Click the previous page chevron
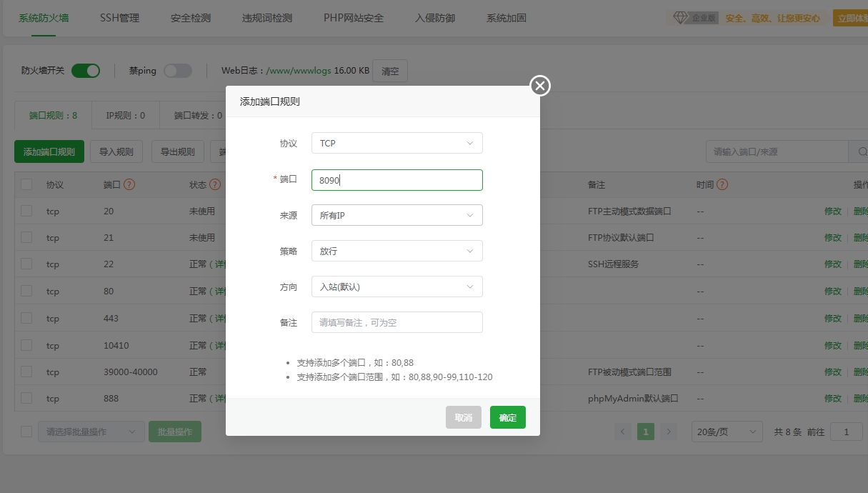 pyautogui.click(x=622, y=432)
